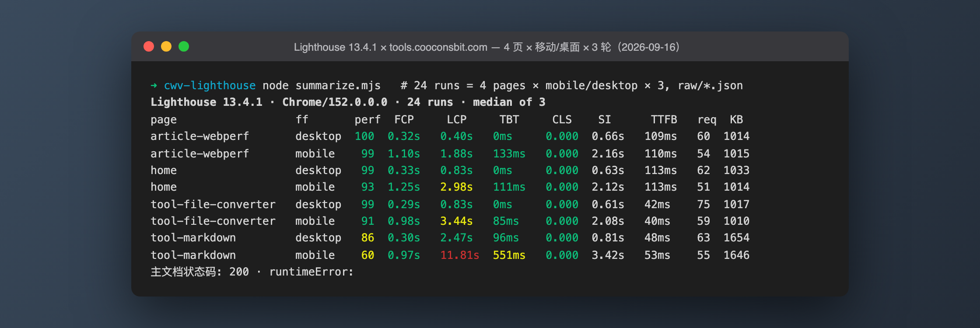This screenshot has width=980, height=328.
Task: Click the KB value 1033
Action: coord(736,170)
